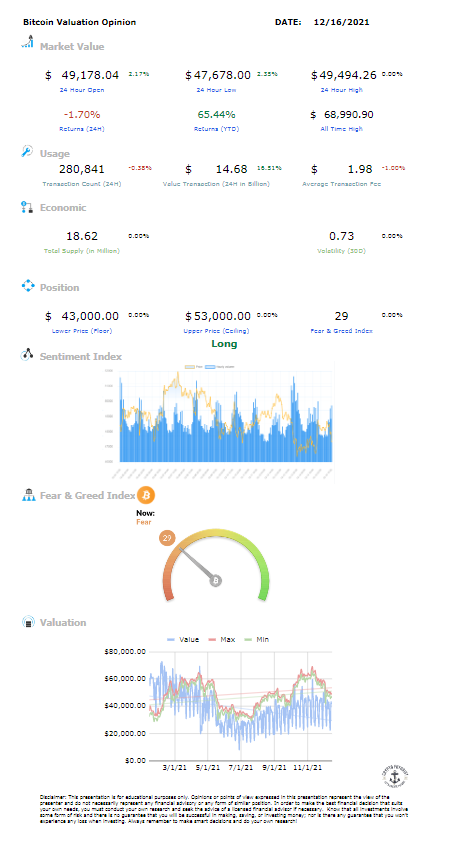The height and width of the screenshot is (855, 449).
Task: Click the All Time High label
Action: click(341, 129)
